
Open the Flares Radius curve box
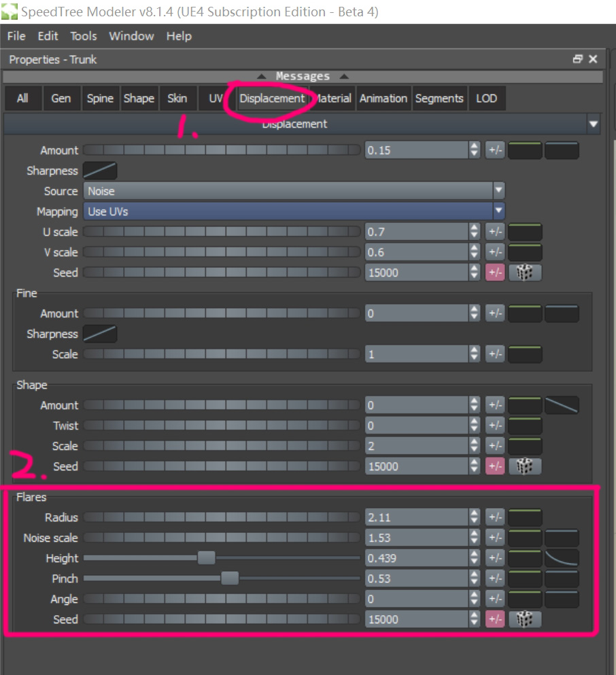pyautogui.click(x=525, y=517)
